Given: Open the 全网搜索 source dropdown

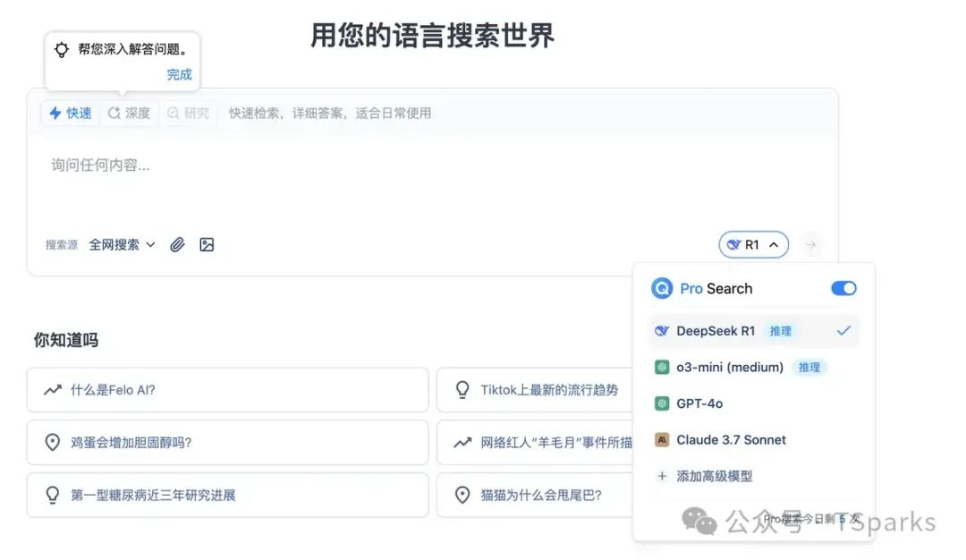Looking at the screenshot, I should [122, 245].
